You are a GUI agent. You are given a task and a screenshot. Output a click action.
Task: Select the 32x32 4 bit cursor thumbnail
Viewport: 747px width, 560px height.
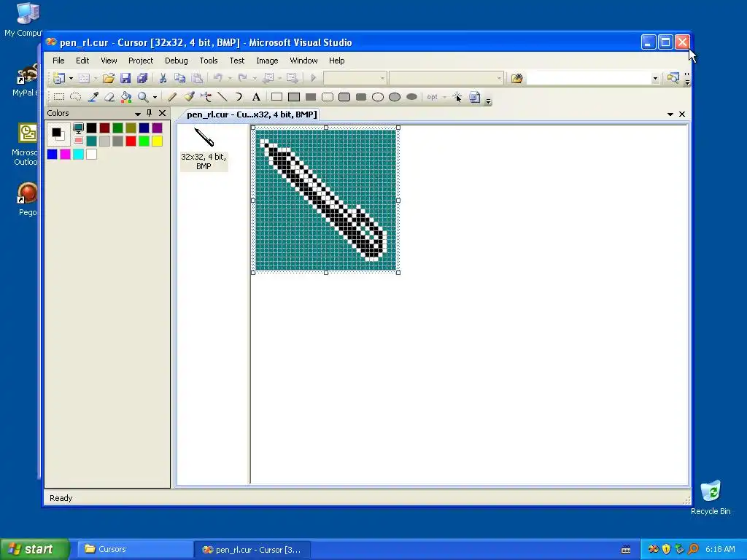204,149
